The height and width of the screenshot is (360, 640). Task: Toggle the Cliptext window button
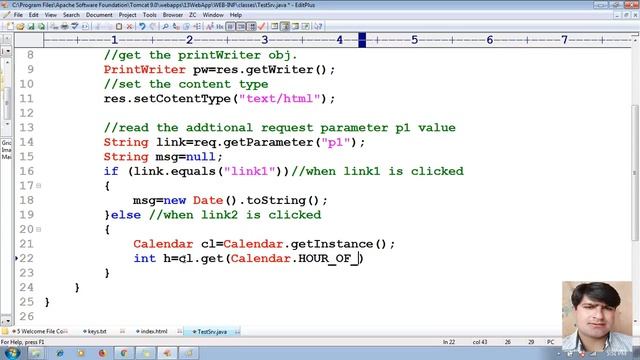(285, 27)
